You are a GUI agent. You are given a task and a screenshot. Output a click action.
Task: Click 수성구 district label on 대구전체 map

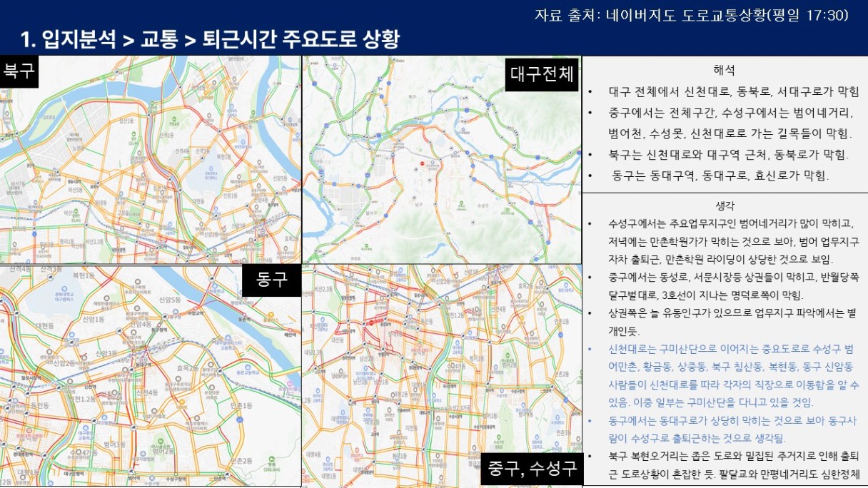click(x=483, y=206)
